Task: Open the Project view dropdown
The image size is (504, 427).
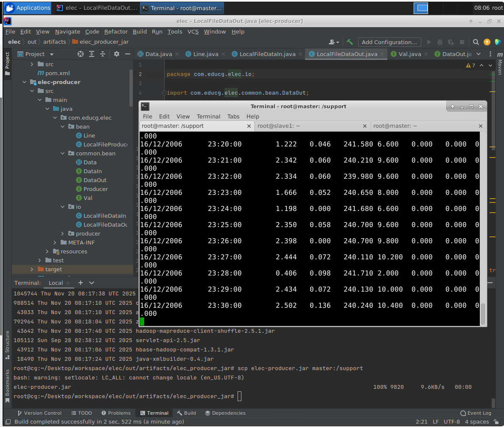Action: [x=52, y=54]
